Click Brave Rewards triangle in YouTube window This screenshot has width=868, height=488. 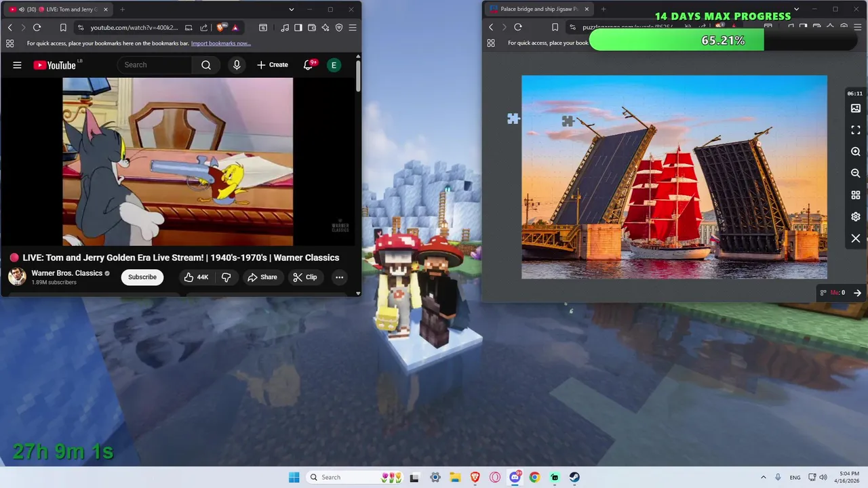pyautogui.click(x=235, y=28)
